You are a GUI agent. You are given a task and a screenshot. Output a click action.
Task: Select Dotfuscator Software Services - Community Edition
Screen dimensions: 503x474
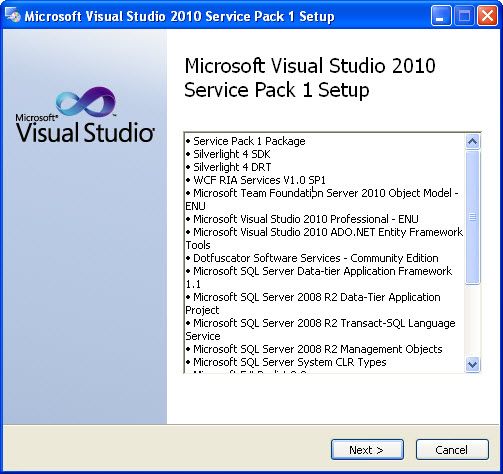coord(312,258)
